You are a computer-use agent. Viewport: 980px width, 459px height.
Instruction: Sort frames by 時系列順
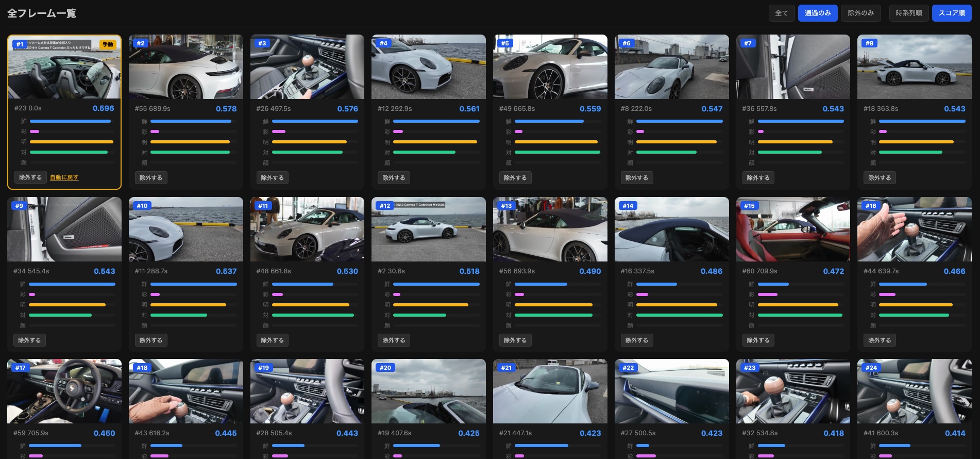tap(908, 13)
